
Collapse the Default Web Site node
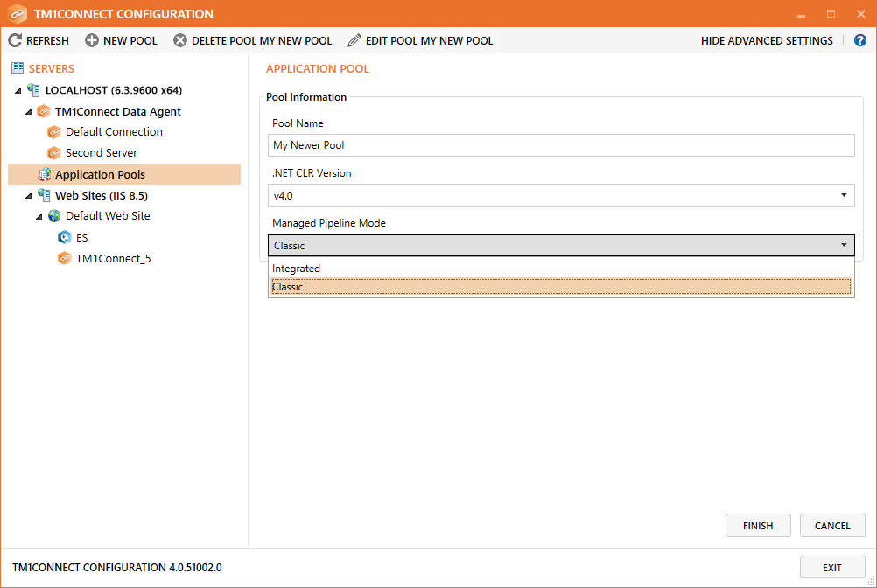tap(39, 216)
